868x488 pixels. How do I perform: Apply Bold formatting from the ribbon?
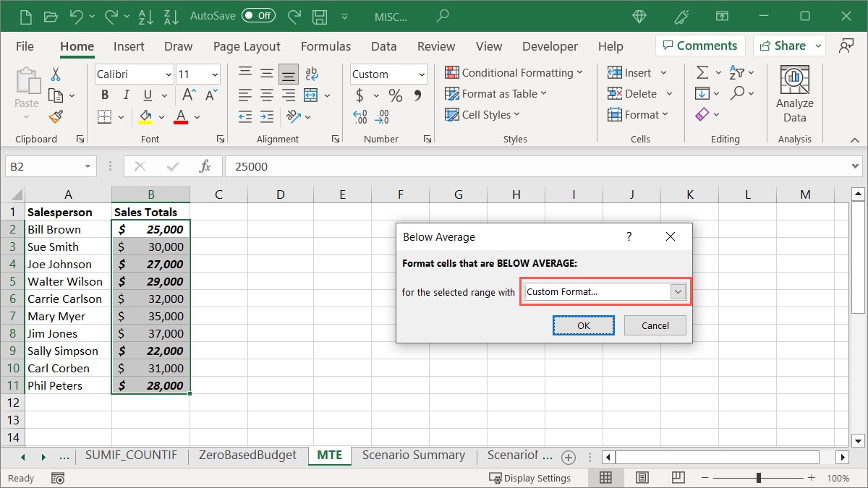[x=105, y=95]
